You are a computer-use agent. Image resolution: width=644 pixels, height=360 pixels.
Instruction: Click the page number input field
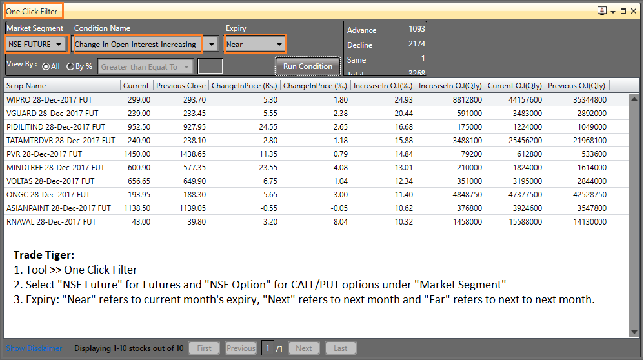pyautogui.click(x=268, y=348)
